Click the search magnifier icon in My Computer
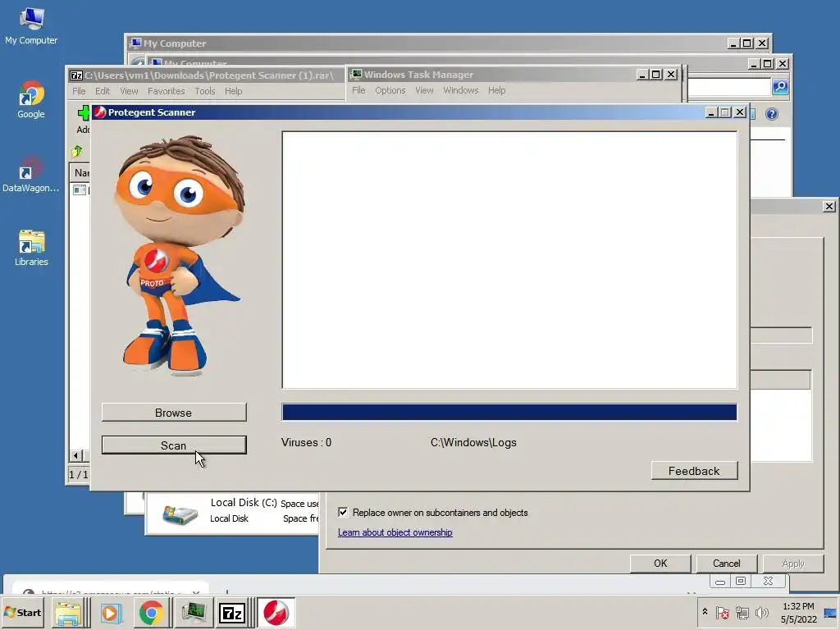 tap(781, 86)
